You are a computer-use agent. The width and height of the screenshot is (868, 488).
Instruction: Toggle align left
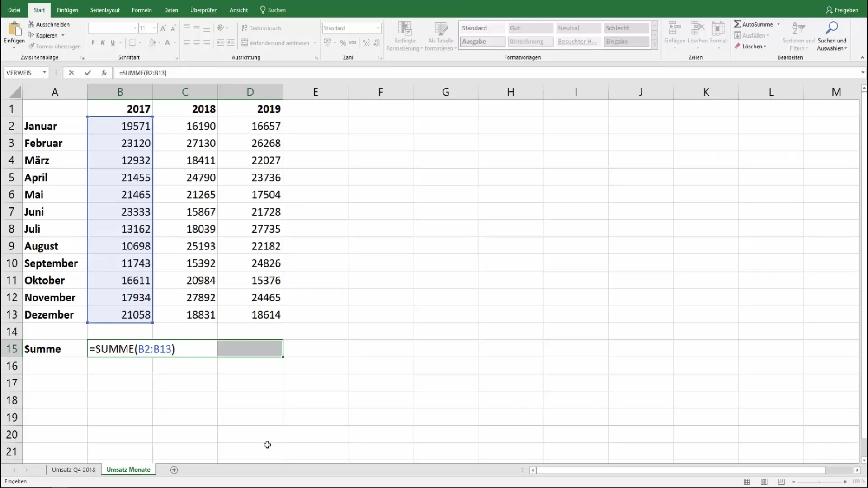pyautogui.click(x=186, y=43)
